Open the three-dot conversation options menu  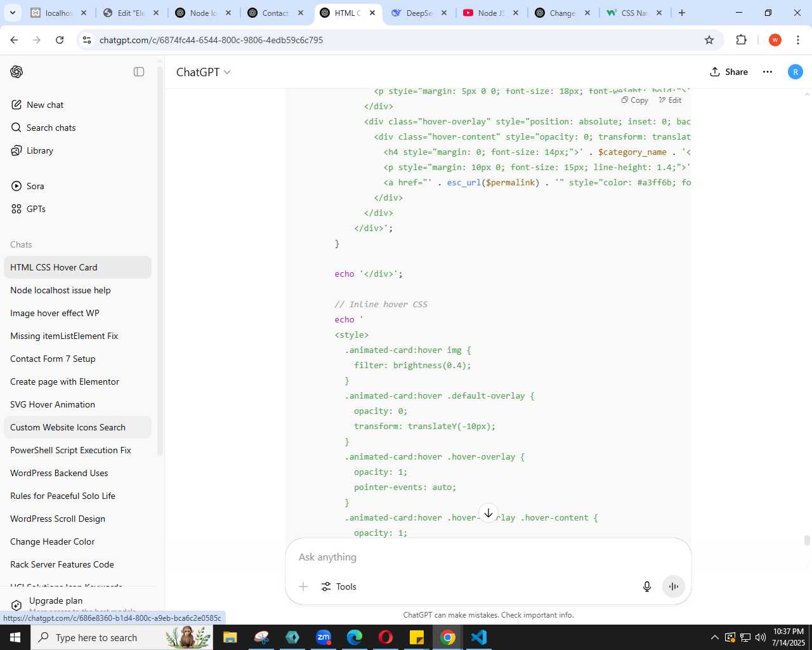[x=768, y=72]
